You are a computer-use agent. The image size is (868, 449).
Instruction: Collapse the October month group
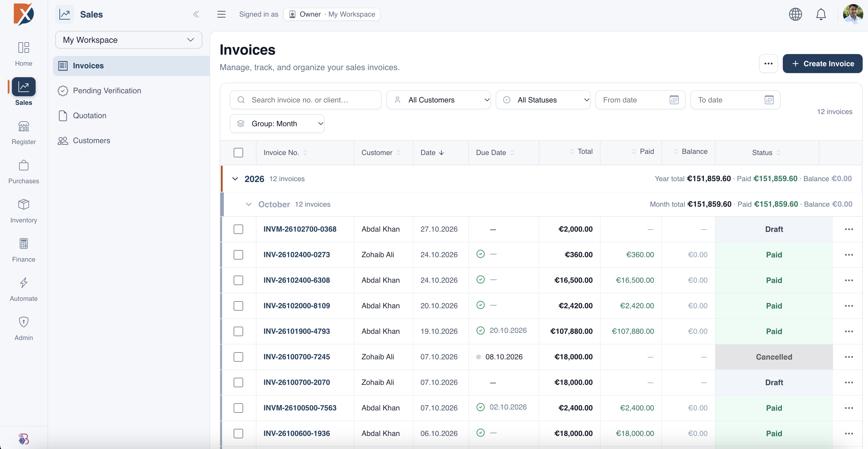point(249,204)
